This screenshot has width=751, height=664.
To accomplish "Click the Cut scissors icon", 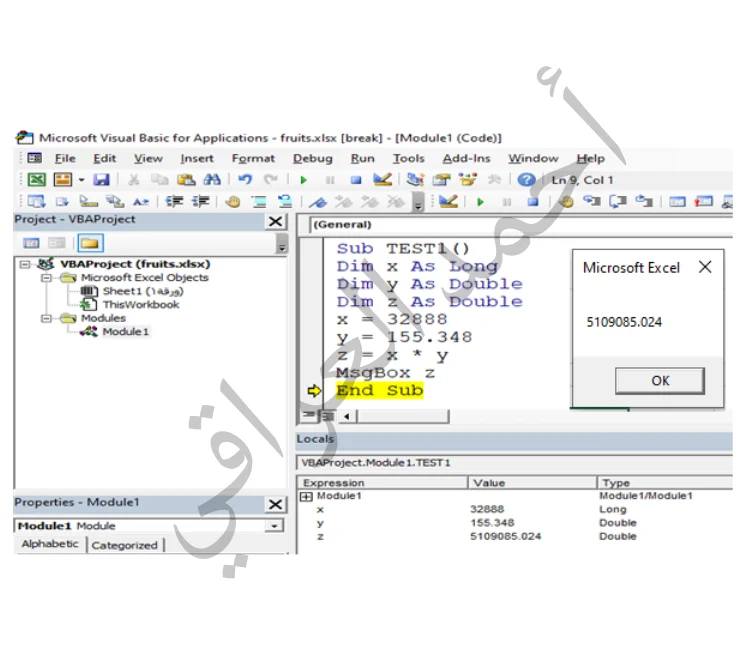I will (134, 180).
